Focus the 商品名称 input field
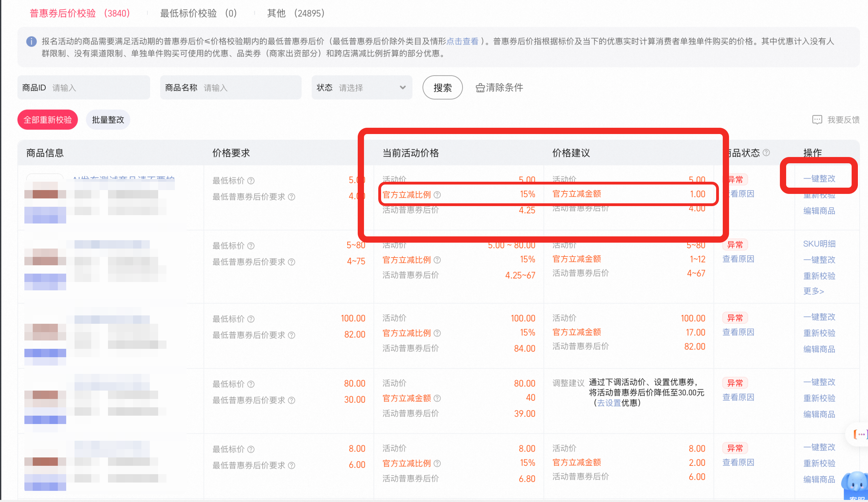The width and height of the screenshot is (868, 502). 231,87
